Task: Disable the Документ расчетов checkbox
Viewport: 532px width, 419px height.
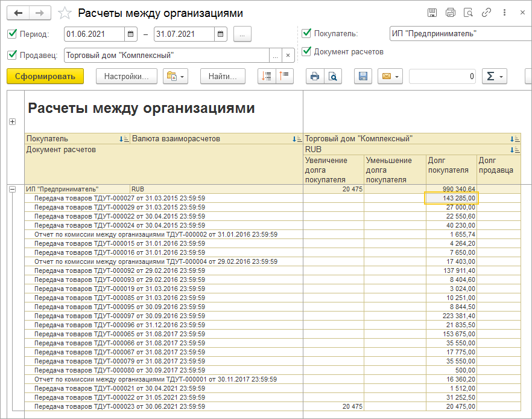Action: click(x=306, y=51)
